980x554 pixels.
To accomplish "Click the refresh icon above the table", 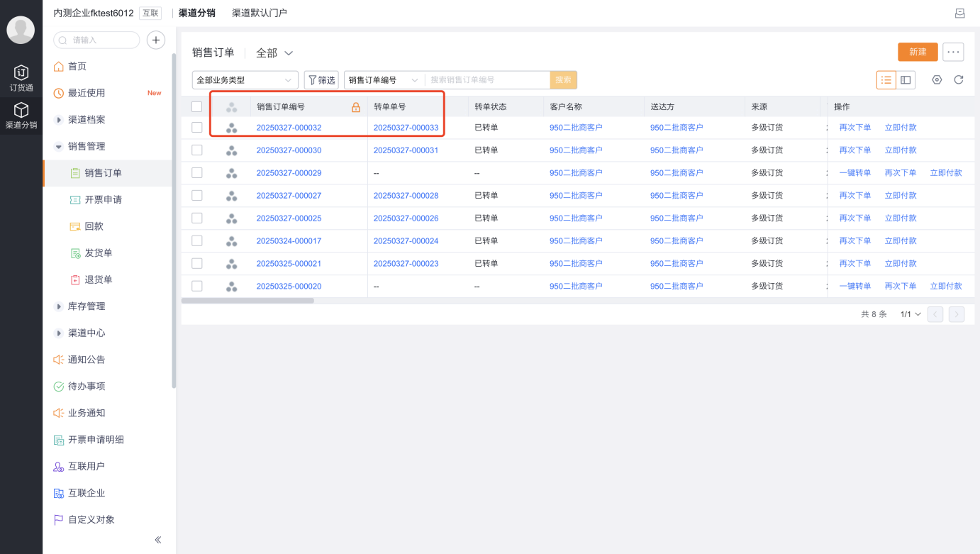I will [959, 80].
